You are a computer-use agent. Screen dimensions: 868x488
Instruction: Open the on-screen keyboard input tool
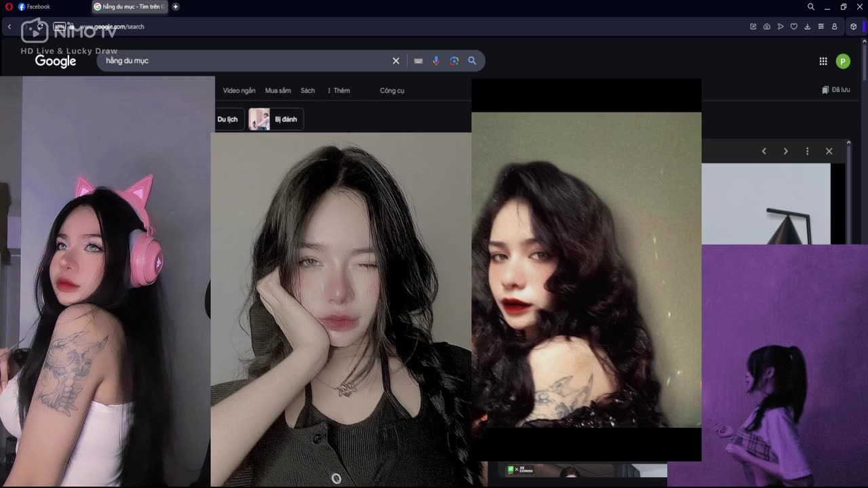pyautogui.click(x=418, y=61)
